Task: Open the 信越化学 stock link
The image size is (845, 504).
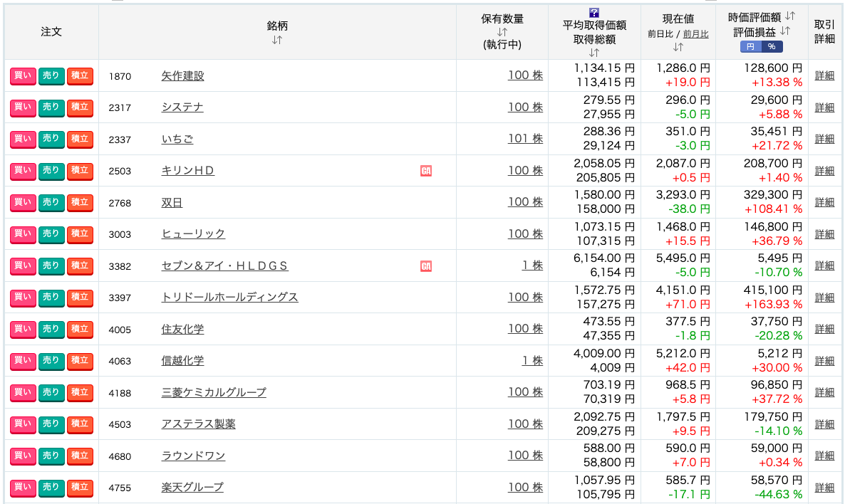Action: 182,361
